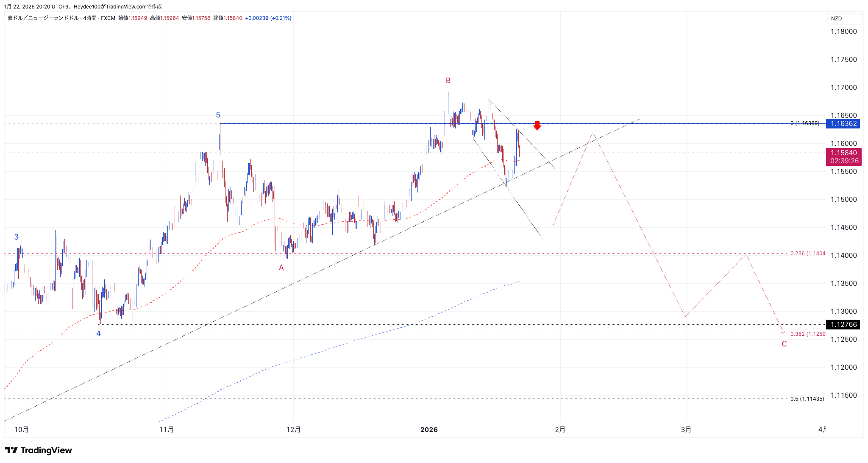This screenshot has width=868, height=463.
Task: Click the TradingView logo at bottom left
Action: pos(38,450)
